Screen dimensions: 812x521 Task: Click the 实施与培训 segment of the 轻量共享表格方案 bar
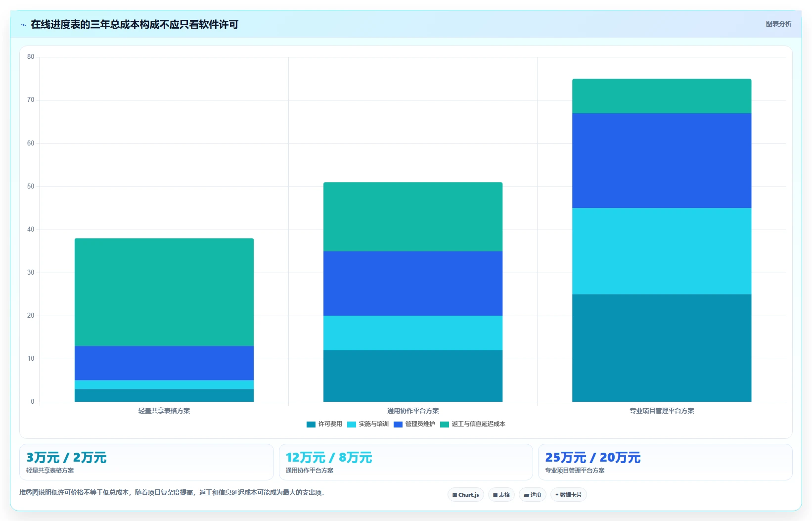(x=164, y=384)
